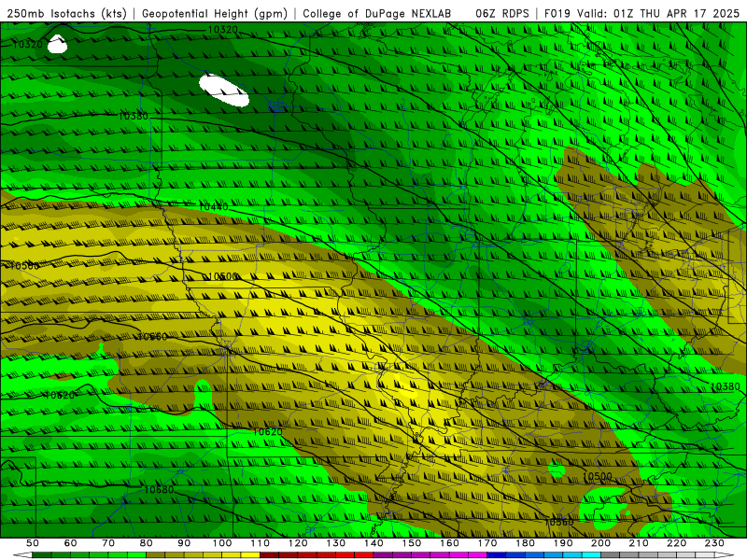
Task: Click the legend value 50
Action: (32, 543)
